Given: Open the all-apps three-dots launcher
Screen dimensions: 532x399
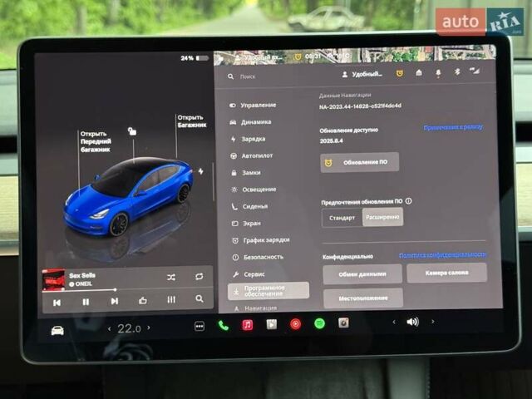Looking at the screenshot, I should [x=199, y=326].
